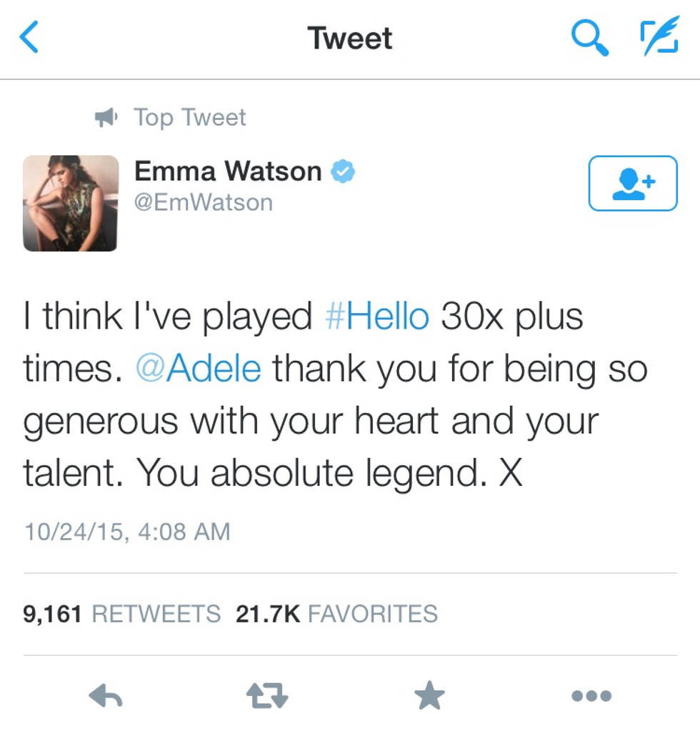The width and height of the screenshot is (700, 736).
Task: Tap the 10/24/15, 4:08 AM timestamp
Action: 127,532
